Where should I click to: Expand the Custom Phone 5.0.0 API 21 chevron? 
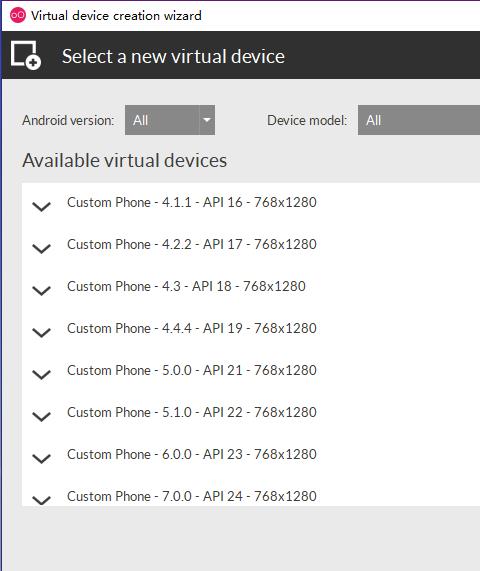[42, 374]
